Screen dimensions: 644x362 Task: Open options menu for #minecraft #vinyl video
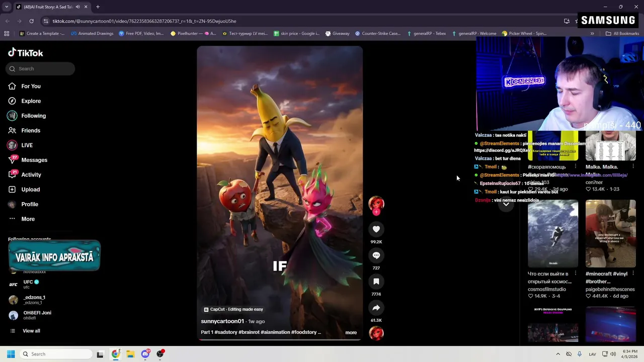pyautogui.click(x=633, y=274)
